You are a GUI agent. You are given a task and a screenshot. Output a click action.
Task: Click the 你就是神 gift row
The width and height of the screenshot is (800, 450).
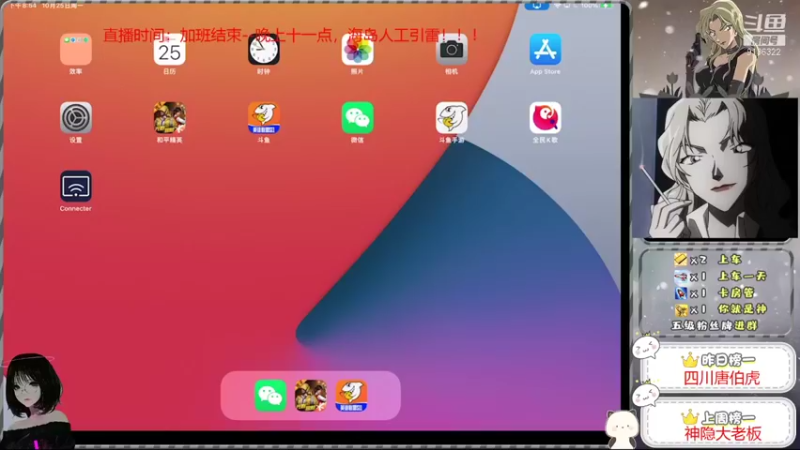click(721, 309)
